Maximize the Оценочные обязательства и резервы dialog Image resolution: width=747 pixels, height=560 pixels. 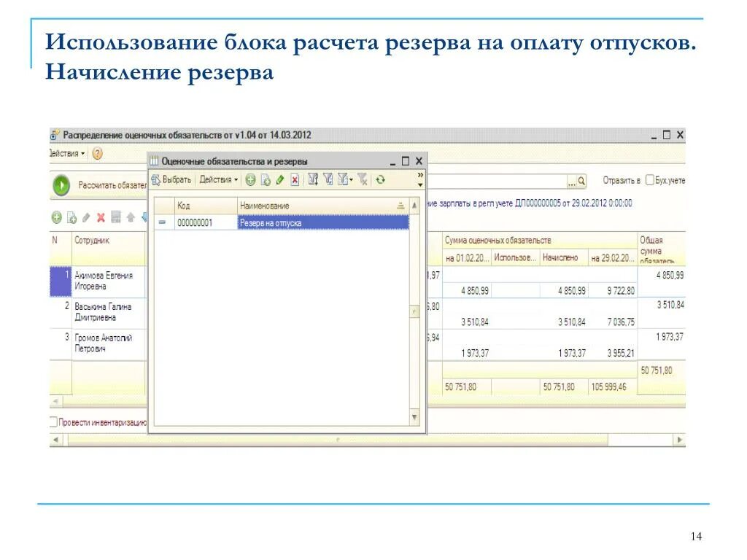tap(406, 161)
